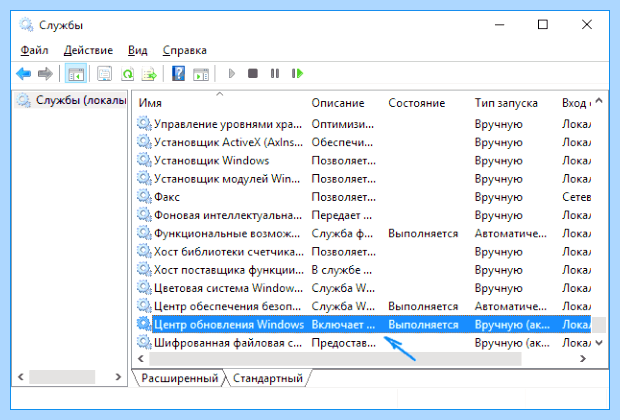Minimize the Службы window
Viewport: 620px width, 420px height.
(499, 25)
